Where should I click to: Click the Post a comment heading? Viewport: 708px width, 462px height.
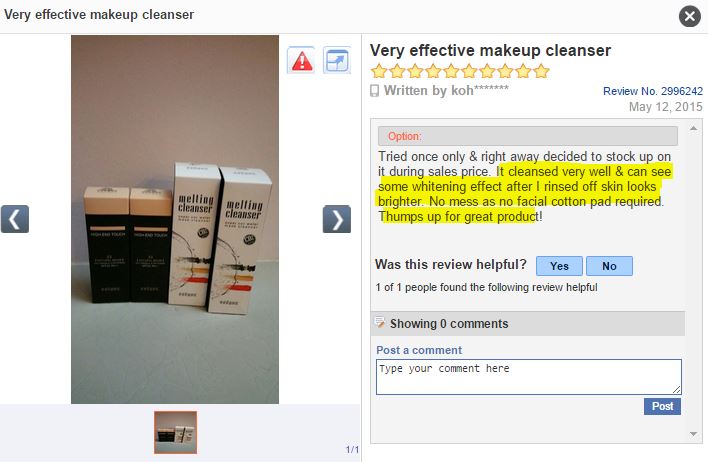(x=419, y=350)
